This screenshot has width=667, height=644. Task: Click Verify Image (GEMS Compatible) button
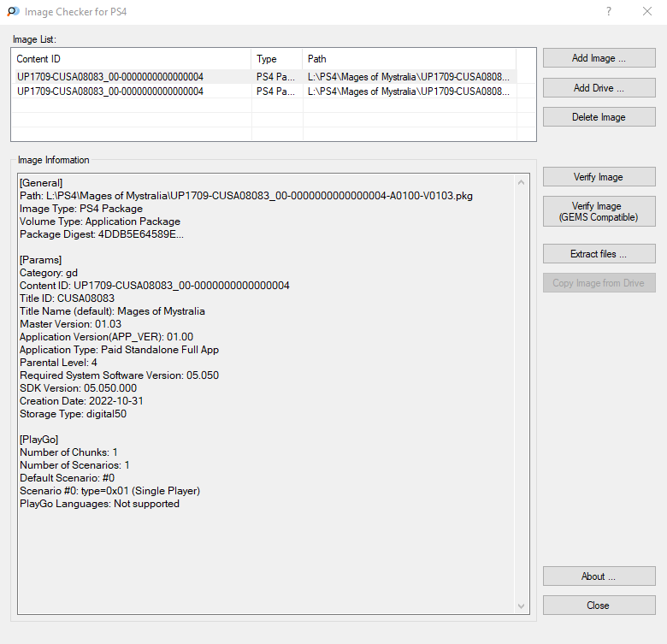click(x=599, y=211)
